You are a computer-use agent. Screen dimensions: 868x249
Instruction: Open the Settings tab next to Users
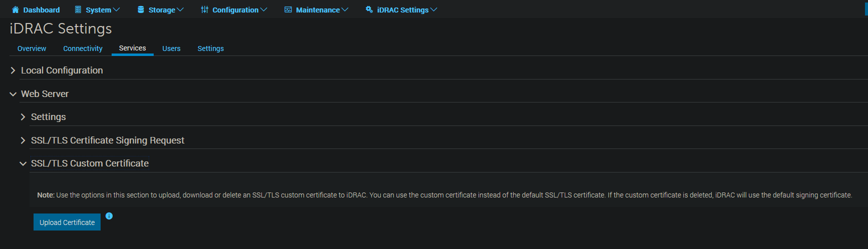pos(210,48)
